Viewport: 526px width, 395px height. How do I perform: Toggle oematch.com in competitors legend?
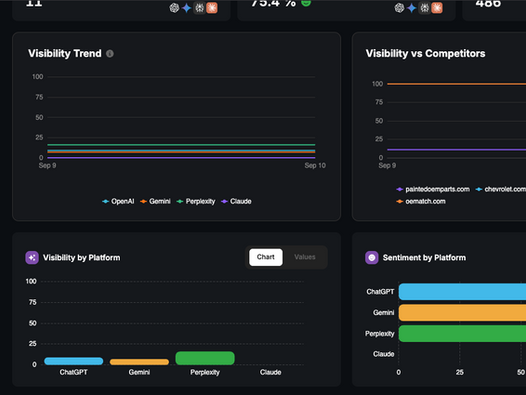[x=421, y=201]
